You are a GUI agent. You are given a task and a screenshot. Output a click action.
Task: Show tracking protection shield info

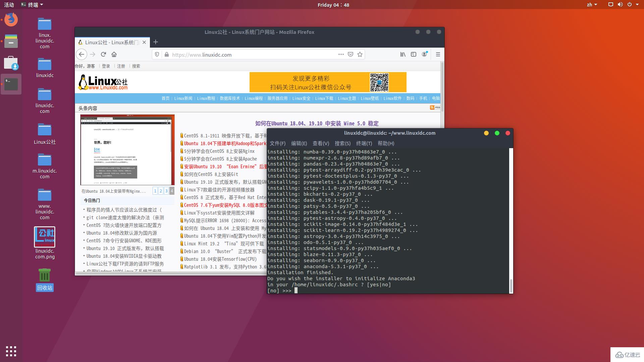(x=157, y=54)
